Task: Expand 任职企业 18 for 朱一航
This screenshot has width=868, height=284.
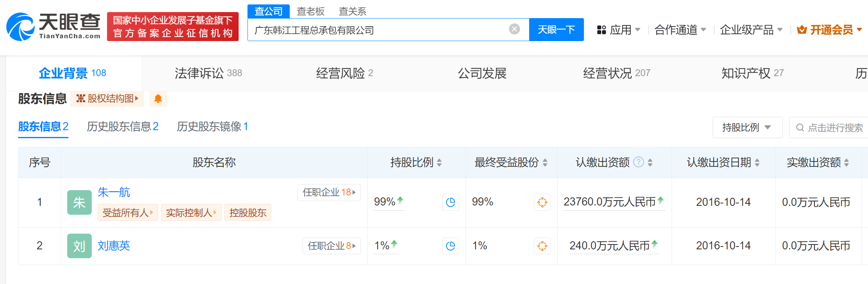Action: [x=329, y=193]
